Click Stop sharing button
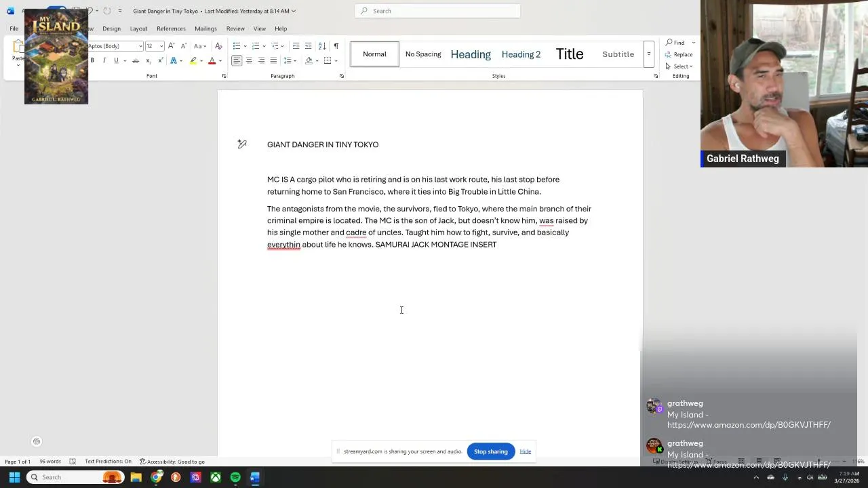Viewport: 868px width, 488px height. tap(491, 451)
